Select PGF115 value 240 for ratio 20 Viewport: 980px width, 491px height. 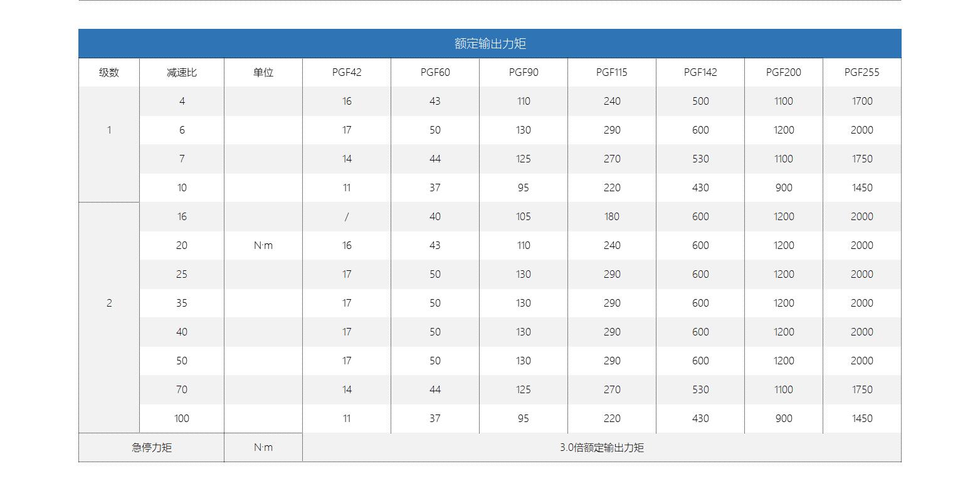612,245
